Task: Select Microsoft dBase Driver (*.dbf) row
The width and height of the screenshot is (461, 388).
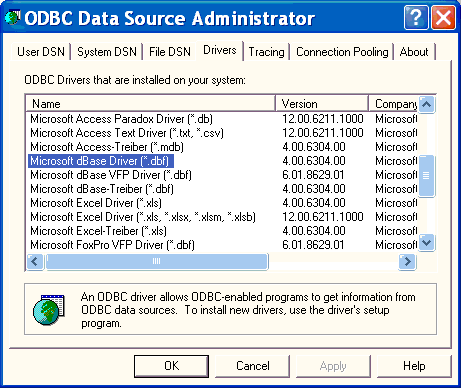Action: 101,161
